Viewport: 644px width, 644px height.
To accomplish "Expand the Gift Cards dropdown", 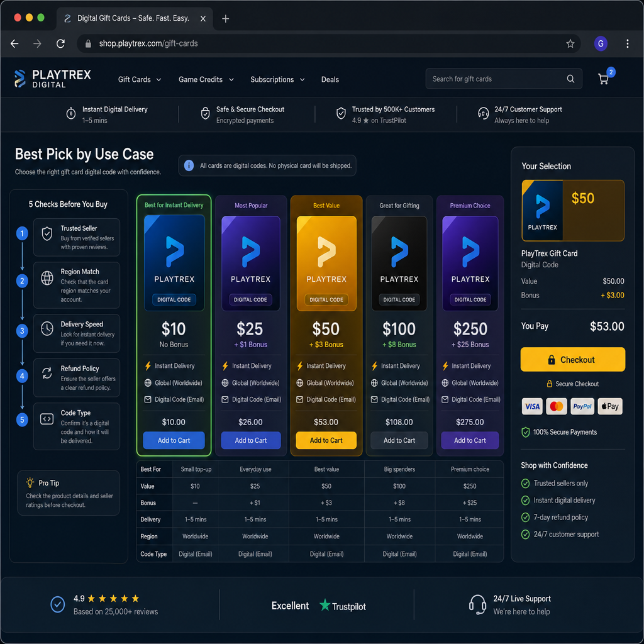I will [x=139, y=80].
